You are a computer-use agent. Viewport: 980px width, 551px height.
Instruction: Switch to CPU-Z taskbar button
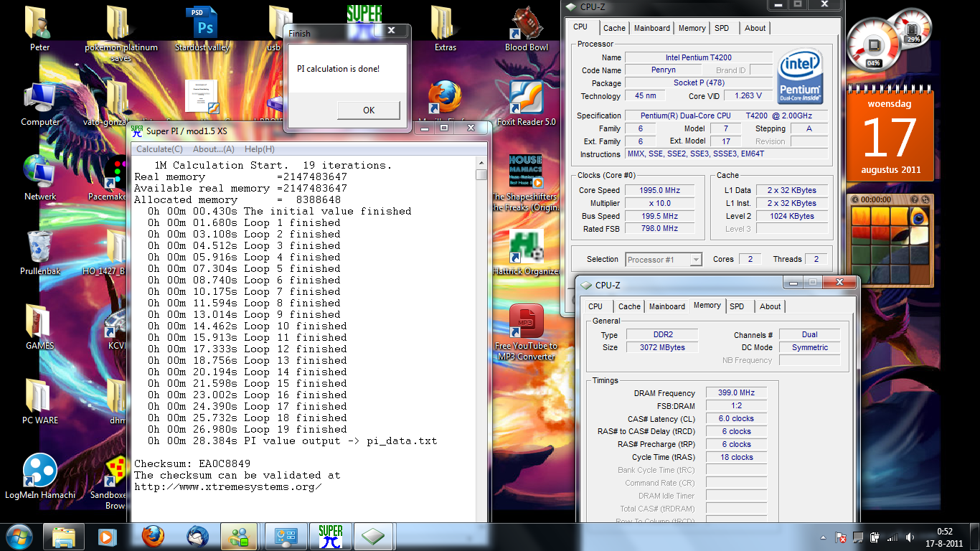(373, 537)
